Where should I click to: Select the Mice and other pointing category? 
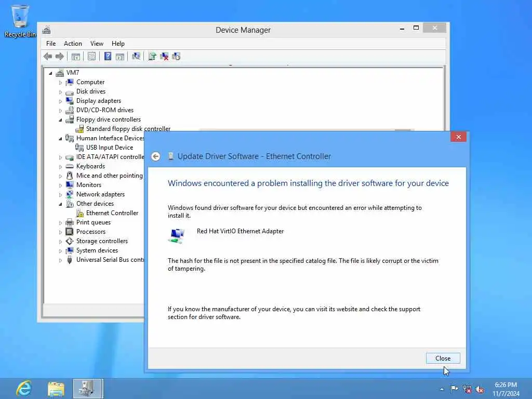pos(110,176)
